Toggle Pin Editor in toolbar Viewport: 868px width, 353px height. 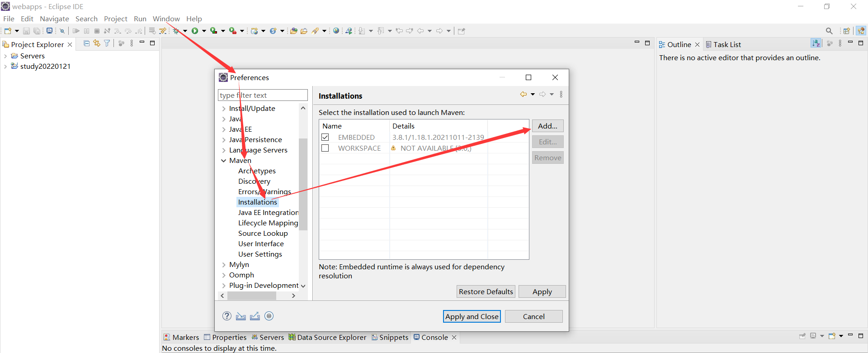462,31
